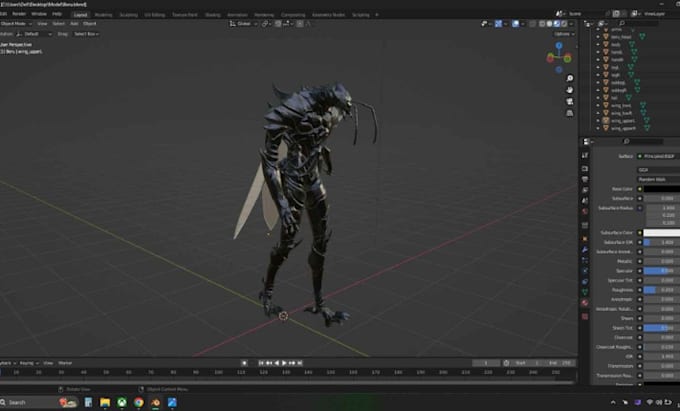680x411 pixels.
Task: Open the Keying popover in timeline
Action: click(x=29, y=363)
